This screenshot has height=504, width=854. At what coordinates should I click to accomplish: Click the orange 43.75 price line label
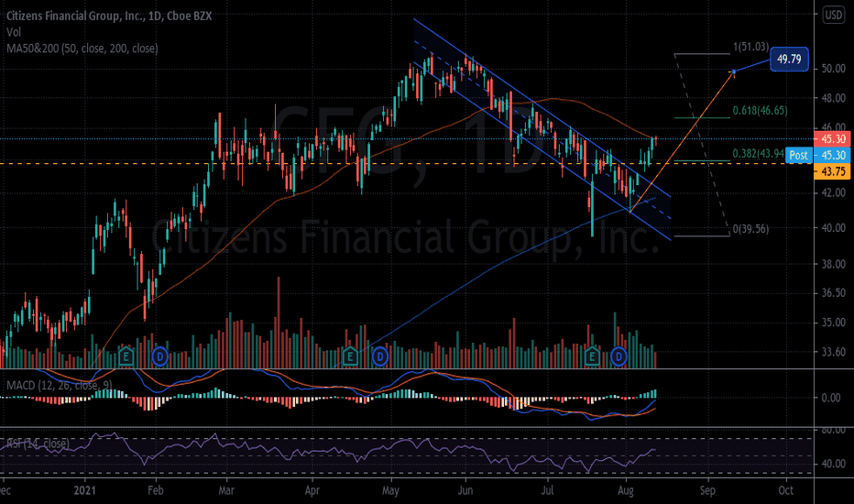832,171
